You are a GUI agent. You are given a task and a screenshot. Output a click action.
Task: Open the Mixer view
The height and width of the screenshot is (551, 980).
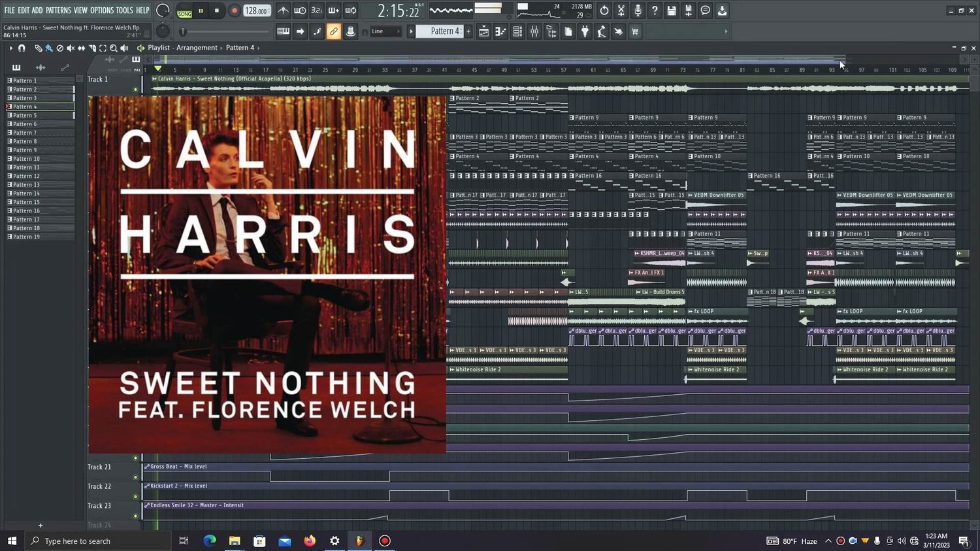(534, 31)
